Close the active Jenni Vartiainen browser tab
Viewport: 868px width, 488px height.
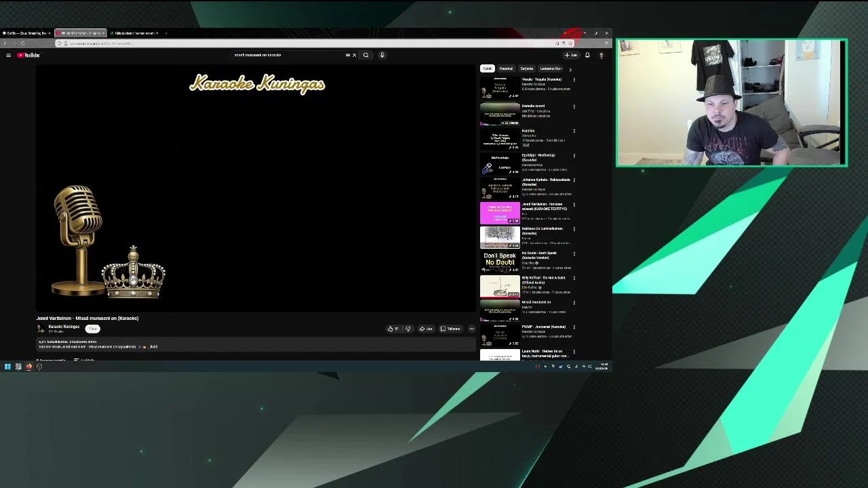click(103, 33)
